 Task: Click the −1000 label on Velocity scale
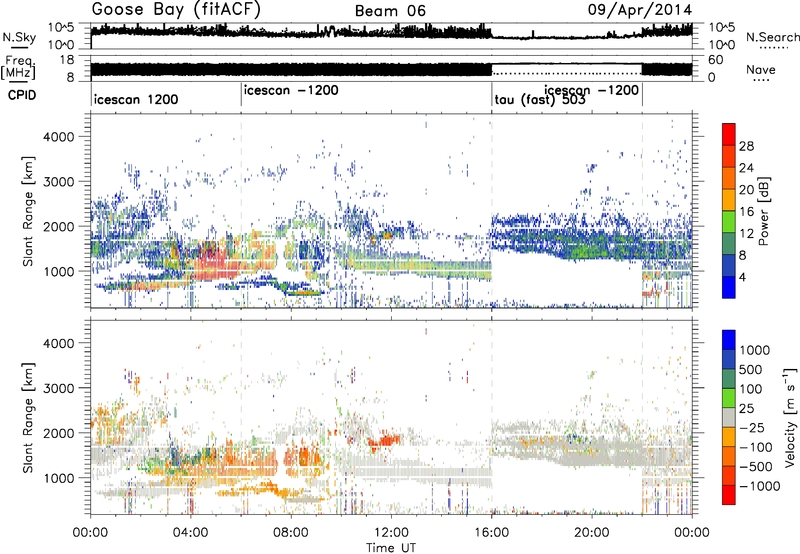[x=759, y=486]
